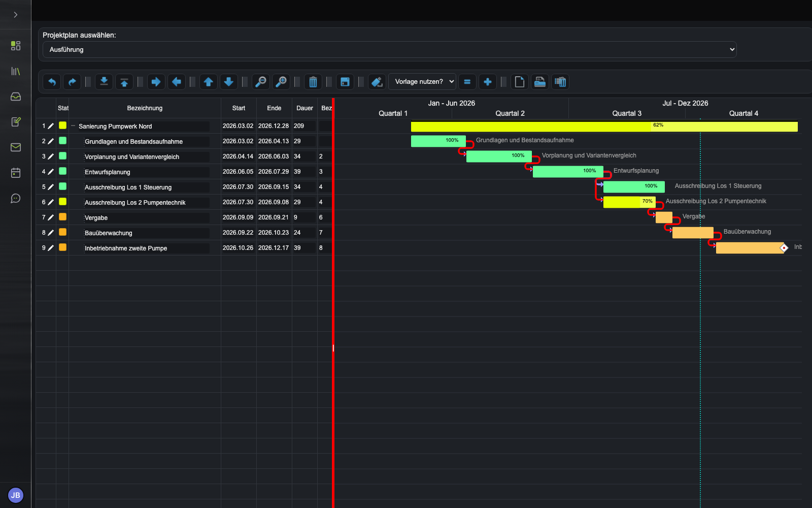Open the chat bubble icon in the sidebar

point(16,198)
